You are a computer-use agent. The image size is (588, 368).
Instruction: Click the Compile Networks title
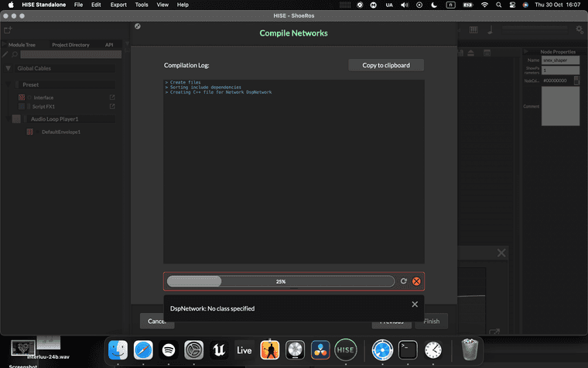tap(294, 33)
